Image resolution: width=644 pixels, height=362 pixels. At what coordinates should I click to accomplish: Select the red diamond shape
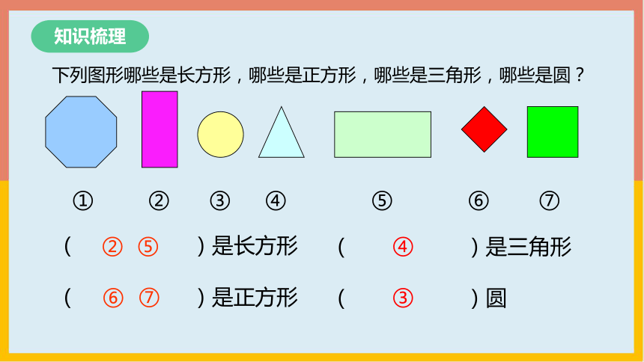484,129
